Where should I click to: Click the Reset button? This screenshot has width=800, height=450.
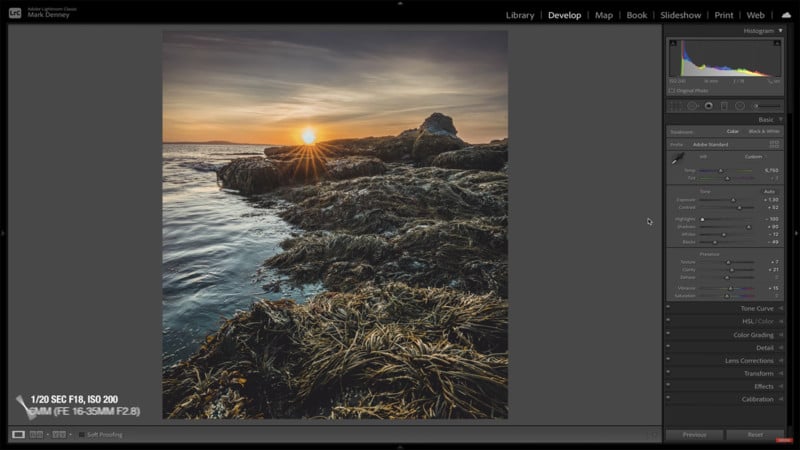(755, 435)
